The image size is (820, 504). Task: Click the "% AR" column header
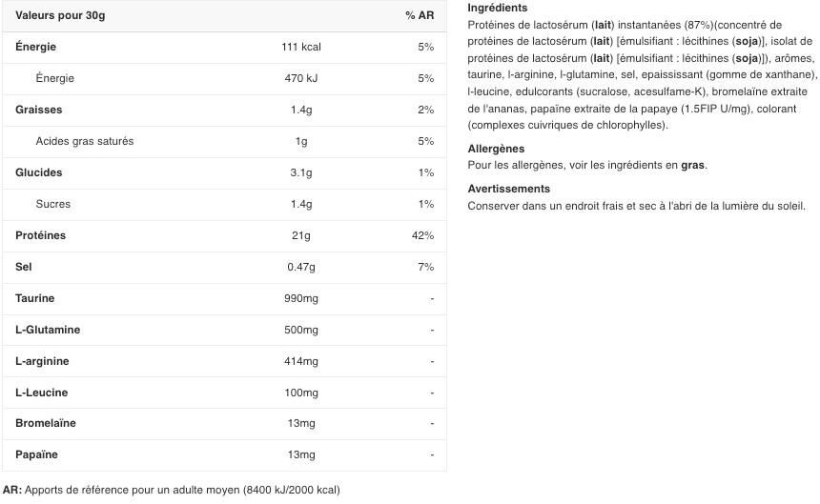pyautogui.click(x=419, y=15)
